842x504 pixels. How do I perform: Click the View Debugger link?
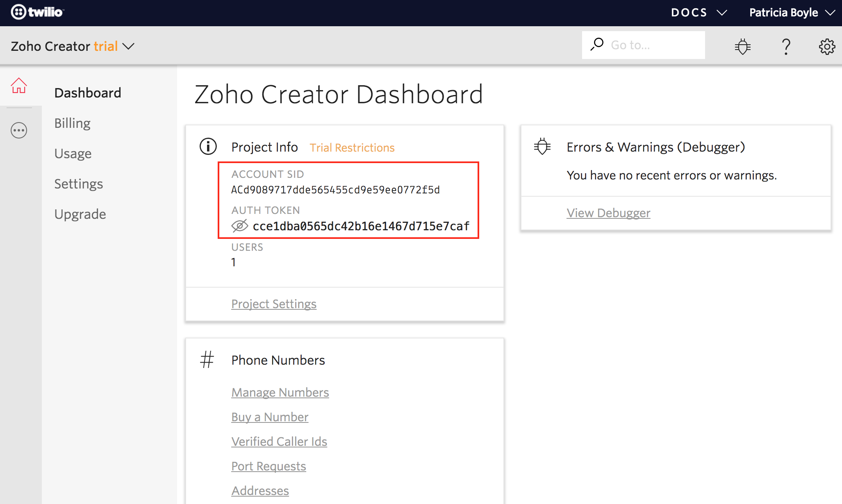click(608, 213)
